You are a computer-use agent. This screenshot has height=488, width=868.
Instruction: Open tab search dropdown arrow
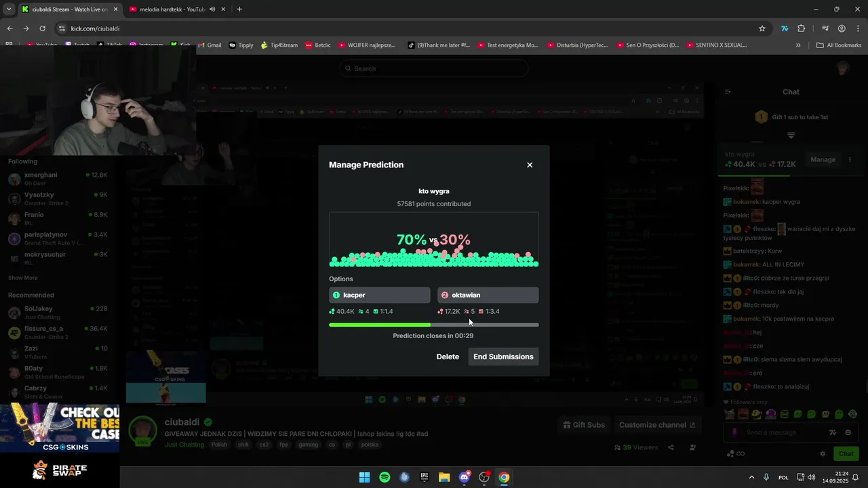point(9,9)
